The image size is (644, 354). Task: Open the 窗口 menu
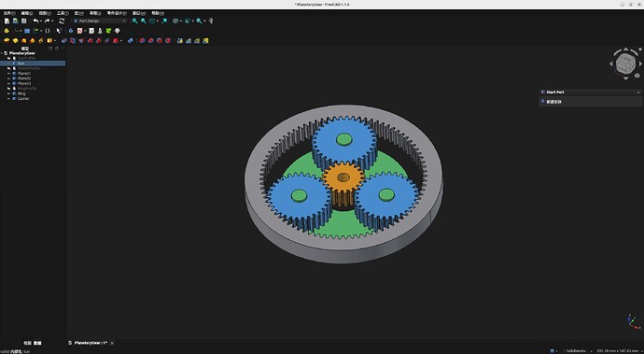pyautogui.click(x=139, y=13)
